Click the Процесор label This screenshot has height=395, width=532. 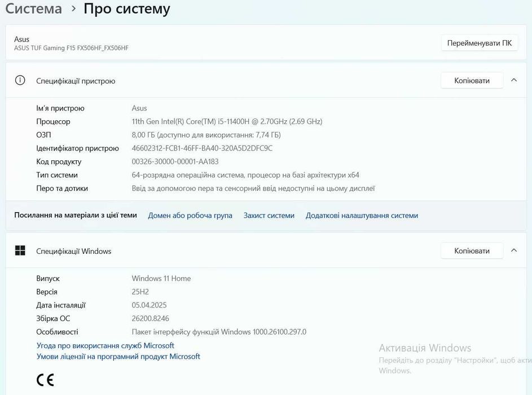53,121
